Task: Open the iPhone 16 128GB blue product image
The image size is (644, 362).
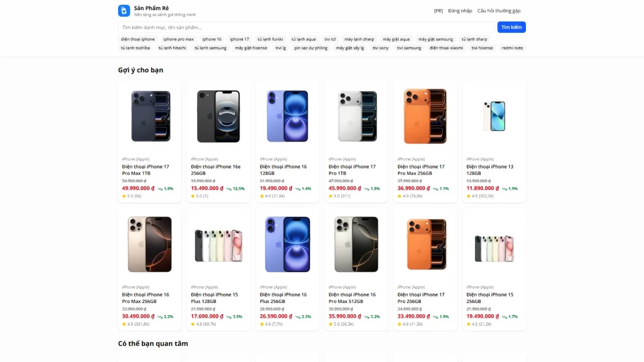Action: coord(287,116)
